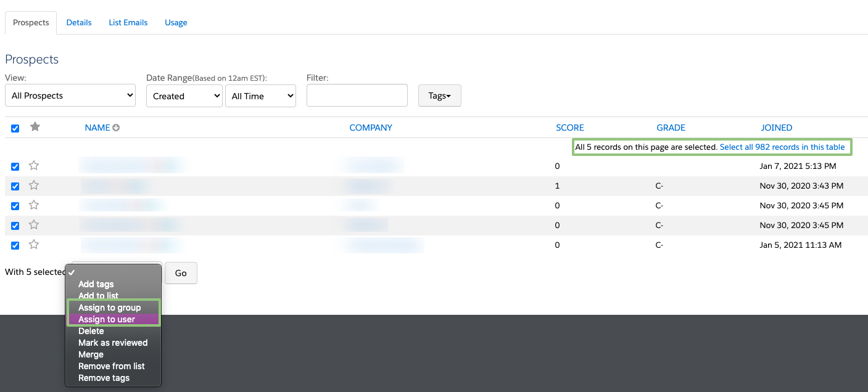868x392 pixels.
Task: Open the All Prospects view dropdown
Action: [x=70, y=96]
